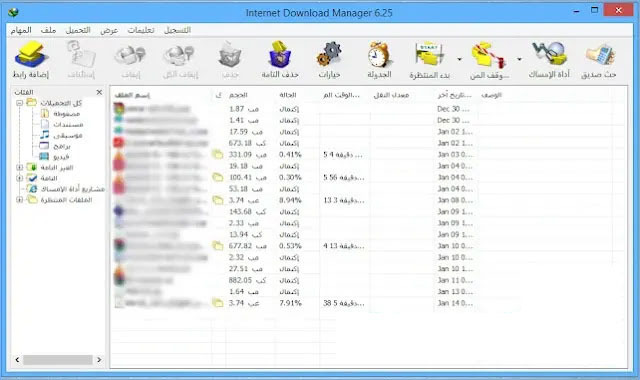Screen dimensions: 640x380
Task: Select Grabber projects (مشاريع أداة الإمساك) item
Action: tap(73, 189)
